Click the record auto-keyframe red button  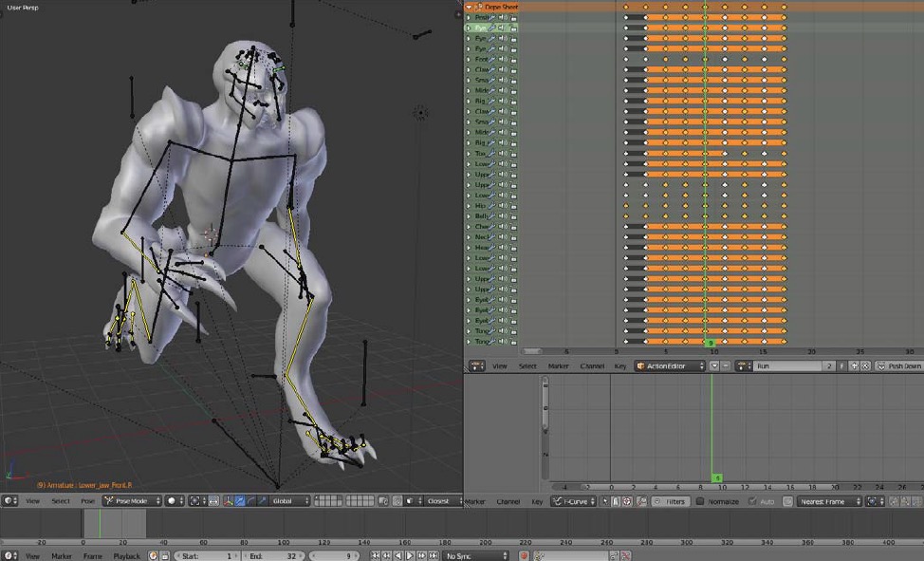coord(524,555)
